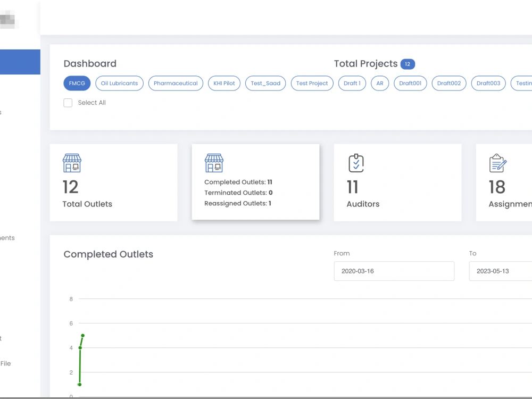Click the blurred logo in the sidebar
Viewport: 532px width, 399px height.
(8, 19)
